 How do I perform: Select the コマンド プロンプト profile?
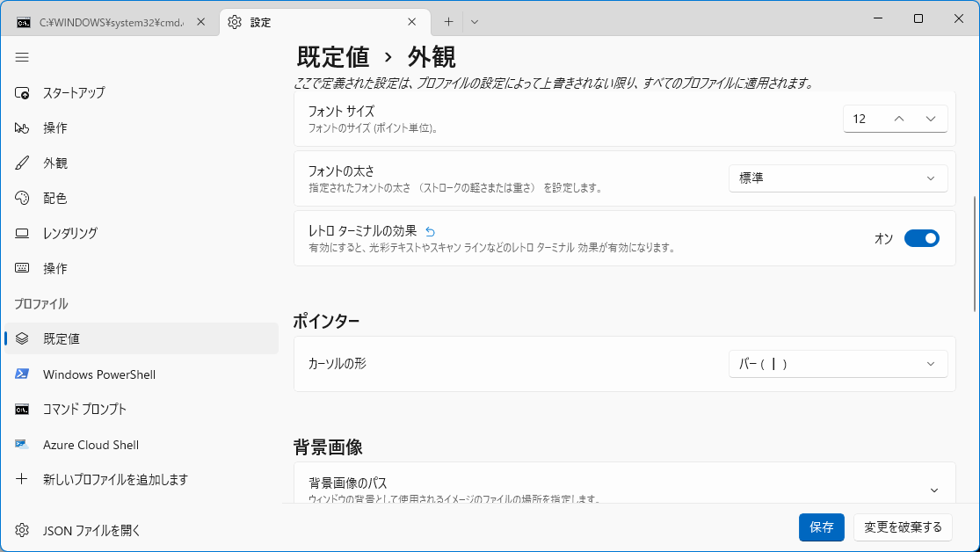(84, 410)
